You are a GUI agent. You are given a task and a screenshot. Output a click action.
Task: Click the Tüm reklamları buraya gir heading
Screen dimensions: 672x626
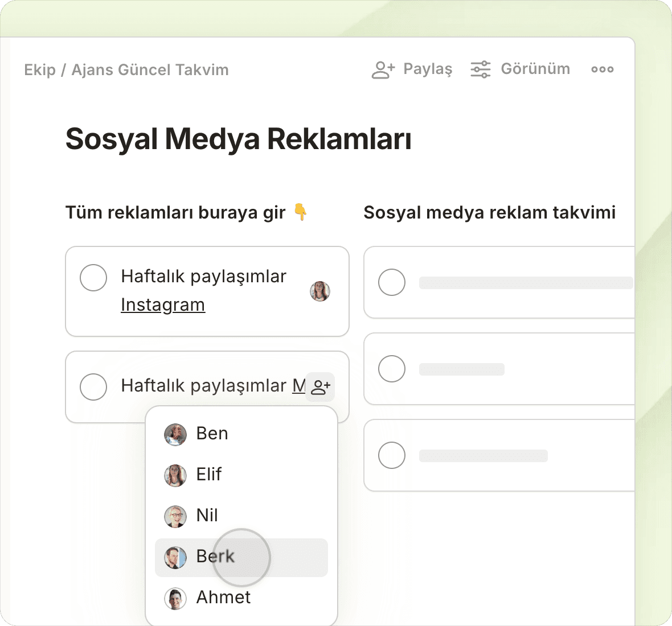coord(175,213)
